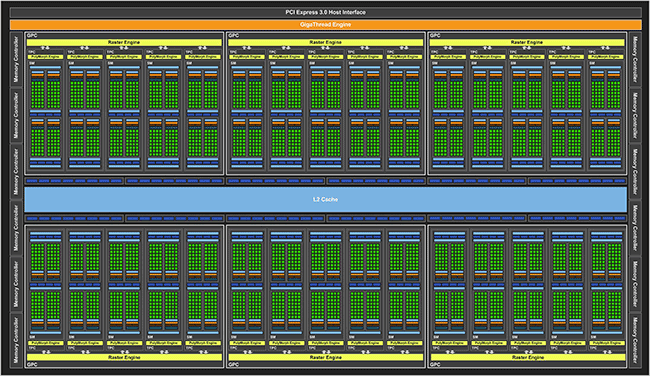
Task: Click the bottom-left GPC's Raster Engine bar
Action: (x=124, y=357)
